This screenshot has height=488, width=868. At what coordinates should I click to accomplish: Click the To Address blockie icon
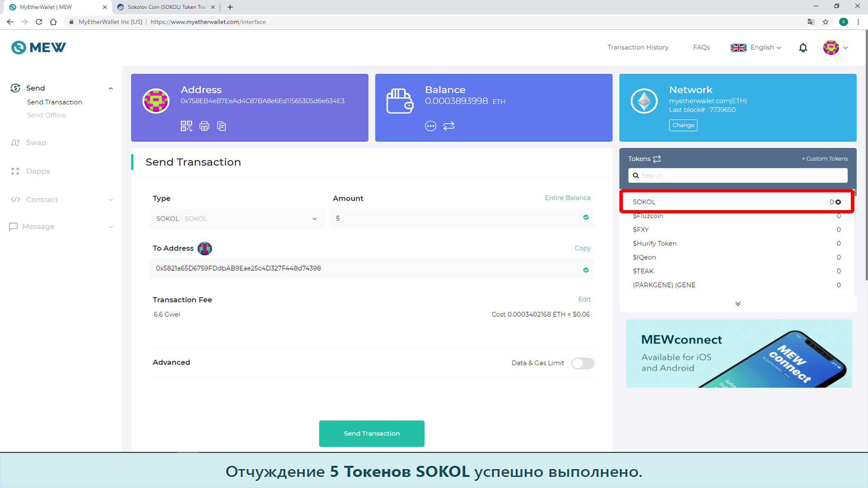tap(205, 249)
